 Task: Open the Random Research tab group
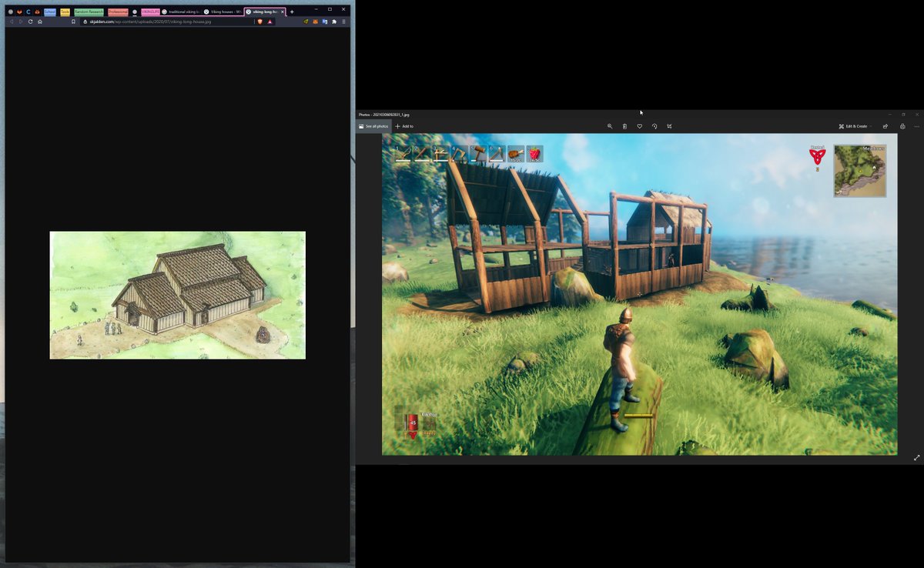(x=89, y=12)
